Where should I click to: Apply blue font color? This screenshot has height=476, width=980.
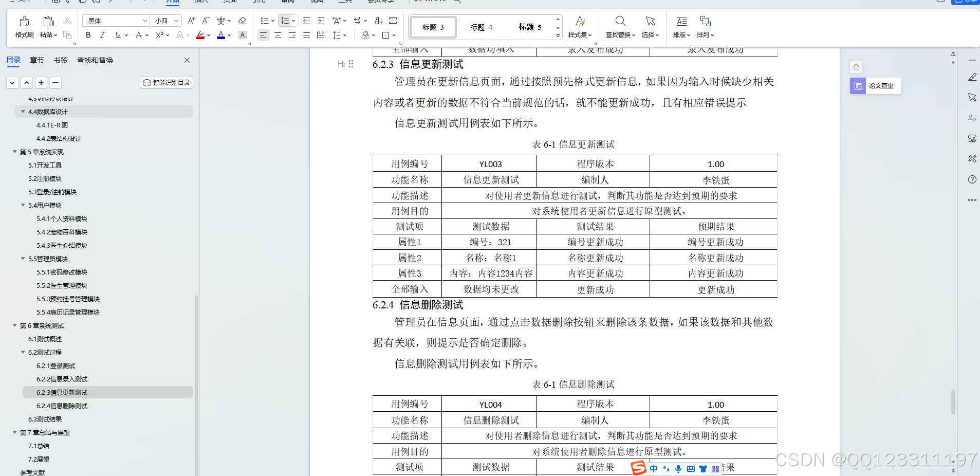click(221, 35)
